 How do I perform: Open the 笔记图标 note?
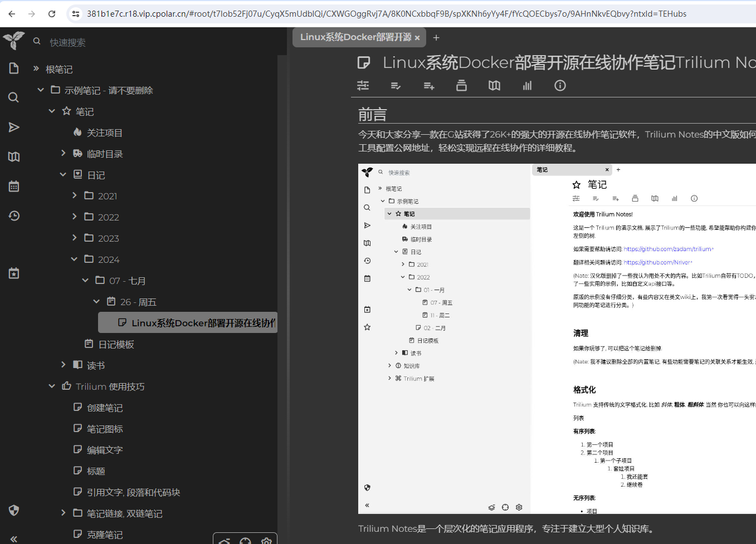click(105, 429)
